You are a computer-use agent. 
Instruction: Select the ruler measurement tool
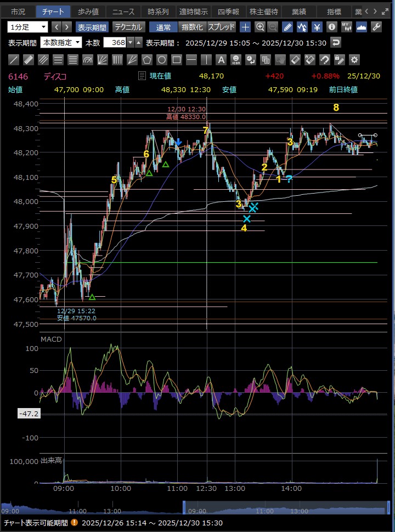pyautogui.click(x=29, y=60)
